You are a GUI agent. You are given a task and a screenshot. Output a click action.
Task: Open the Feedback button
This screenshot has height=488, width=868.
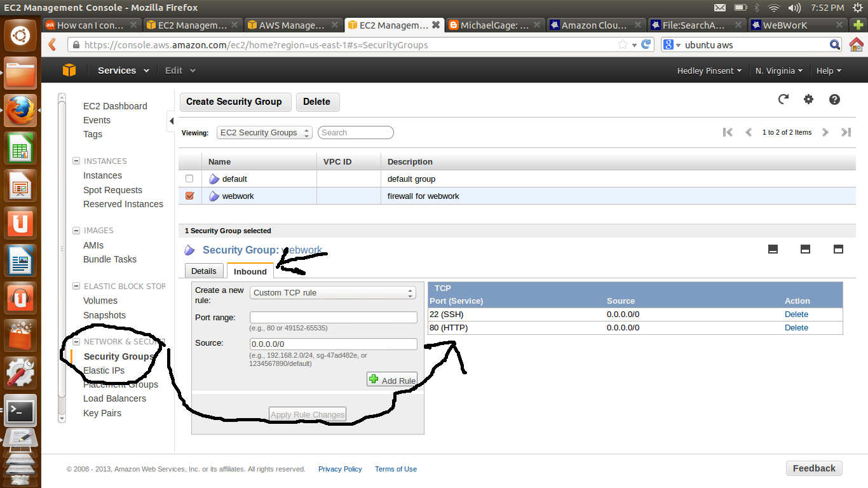pos(814,468)
